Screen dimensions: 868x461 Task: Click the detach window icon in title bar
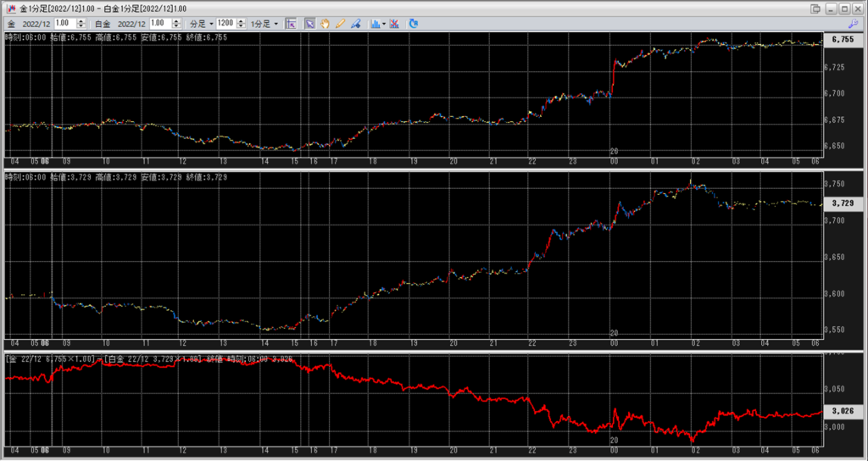[815, 8]
